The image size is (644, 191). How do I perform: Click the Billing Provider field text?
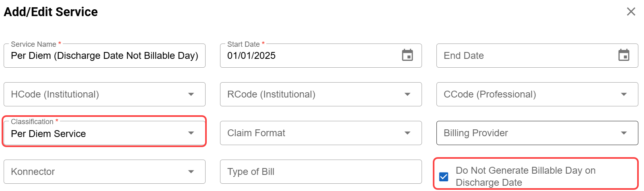point(476,133)
